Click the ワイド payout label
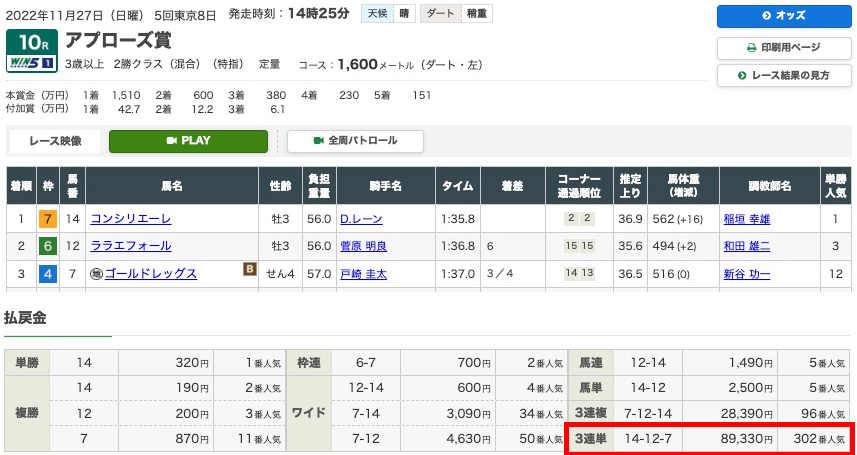The width and height of the screenshot is (857, 455). click(308, 413)
